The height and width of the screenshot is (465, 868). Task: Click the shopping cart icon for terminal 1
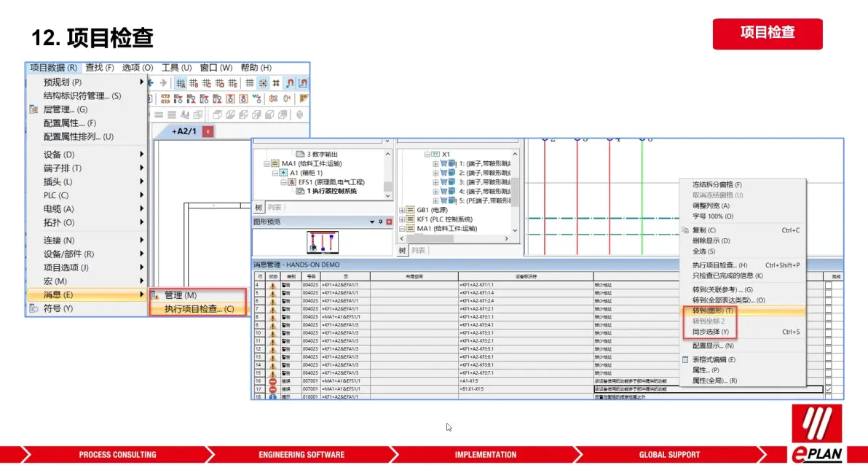(x=444, y=163)
